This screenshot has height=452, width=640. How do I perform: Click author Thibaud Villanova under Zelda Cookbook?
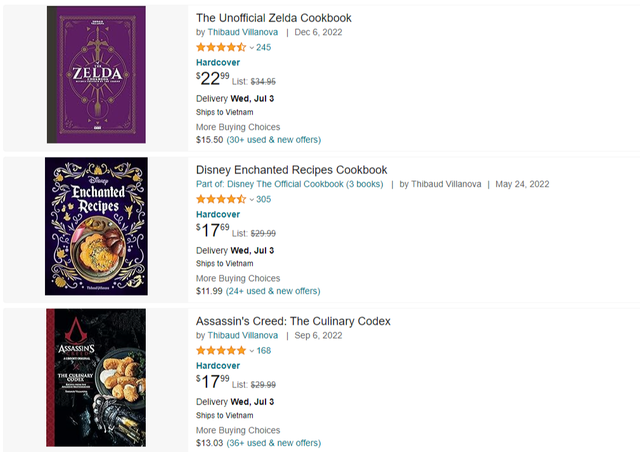tap(242, 32)
